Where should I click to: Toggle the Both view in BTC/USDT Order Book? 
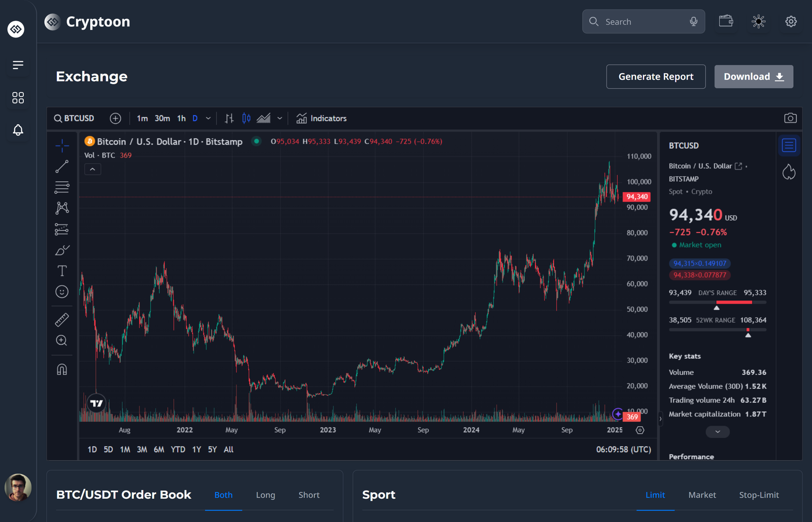[x=223, y=495]
